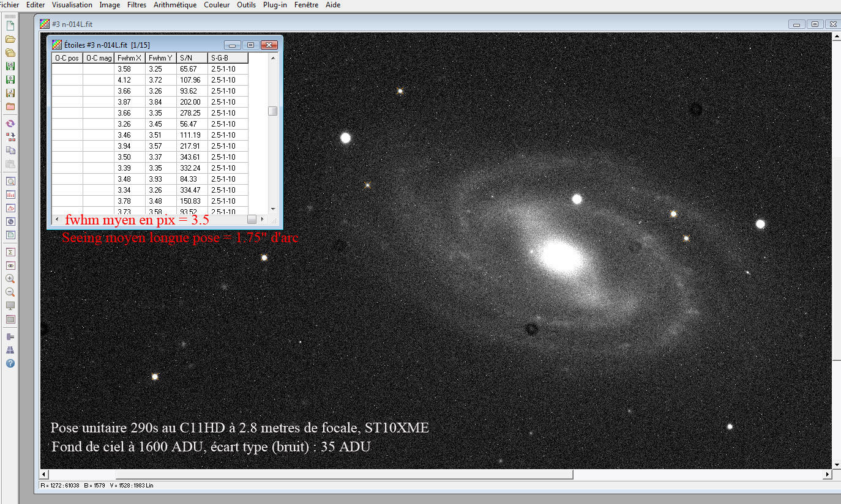Viewport: 841px width, 504px height.
Task: Click the Étoiles table vertical scrollbar thumb
Action: tap(273, 111)
